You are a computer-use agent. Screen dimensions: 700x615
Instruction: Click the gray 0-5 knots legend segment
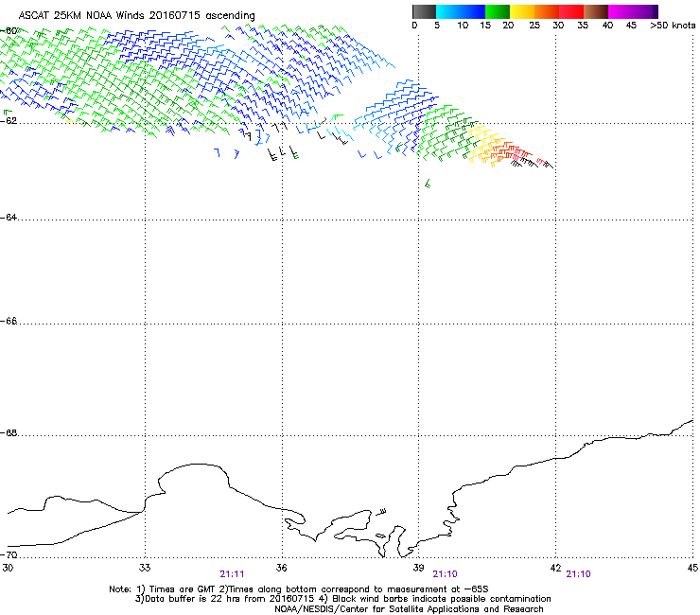pyautogui.click(x=424, y=11)
